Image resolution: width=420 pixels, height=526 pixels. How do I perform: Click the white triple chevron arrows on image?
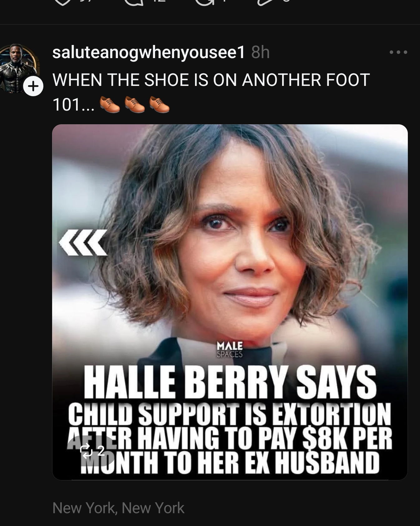click(x=83, y=243)
